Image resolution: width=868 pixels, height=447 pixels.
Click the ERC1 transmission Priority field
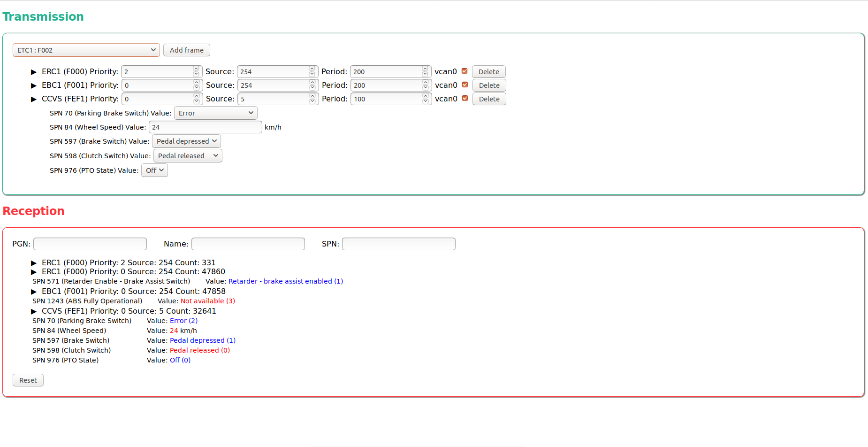click(x=161, y=72)
